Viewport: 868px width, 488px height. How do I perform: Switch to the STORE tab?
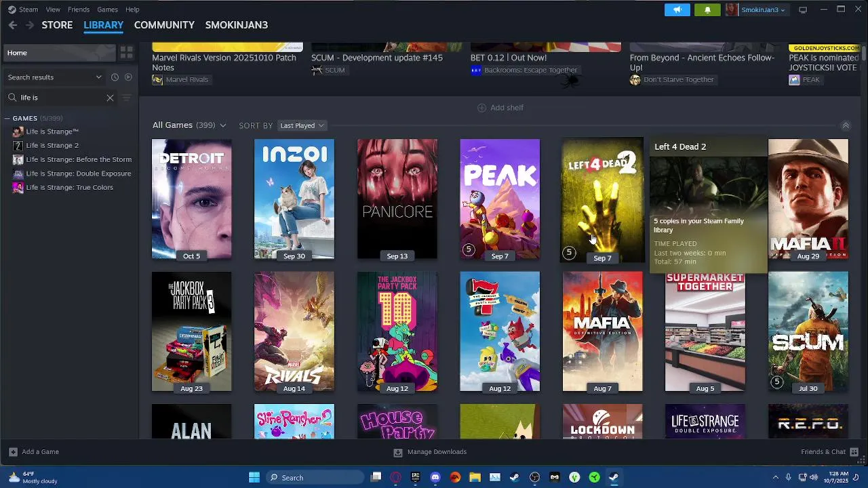point(57,25)
